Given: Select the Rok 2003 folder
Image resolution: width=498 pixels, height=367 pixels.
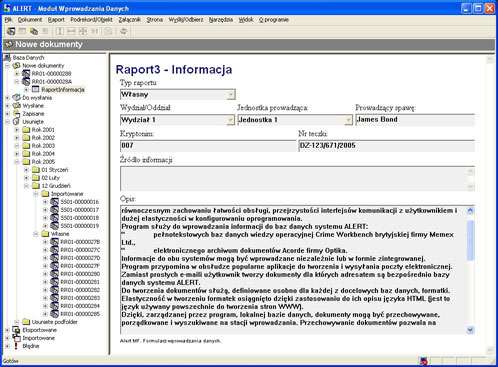Looking at the screenshot, I should tap(43, 146).
